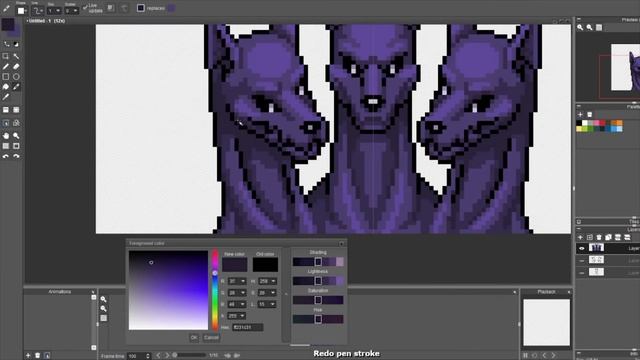Screen dimensions: 640x360
Task: Select the hand pan tool
Action: click(x=6, y=136)
